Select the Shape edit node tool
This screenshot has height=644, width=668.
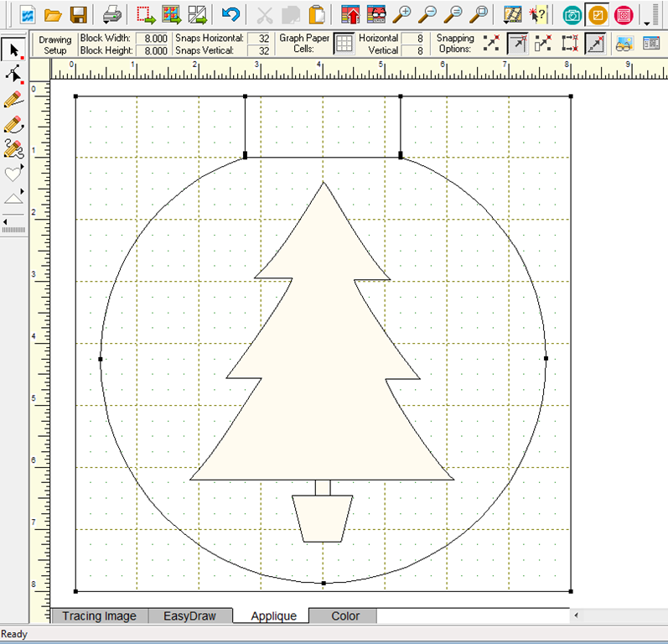click(13, 75)
